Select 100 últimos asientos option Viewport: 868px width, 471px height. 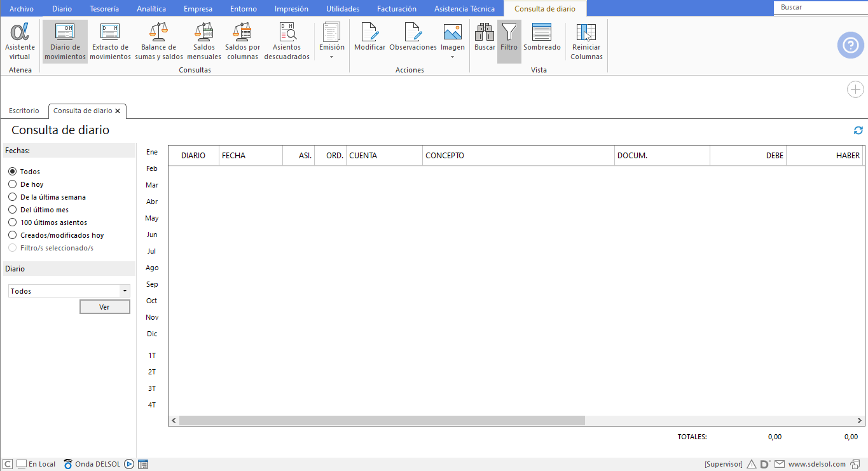click(12, 222)
